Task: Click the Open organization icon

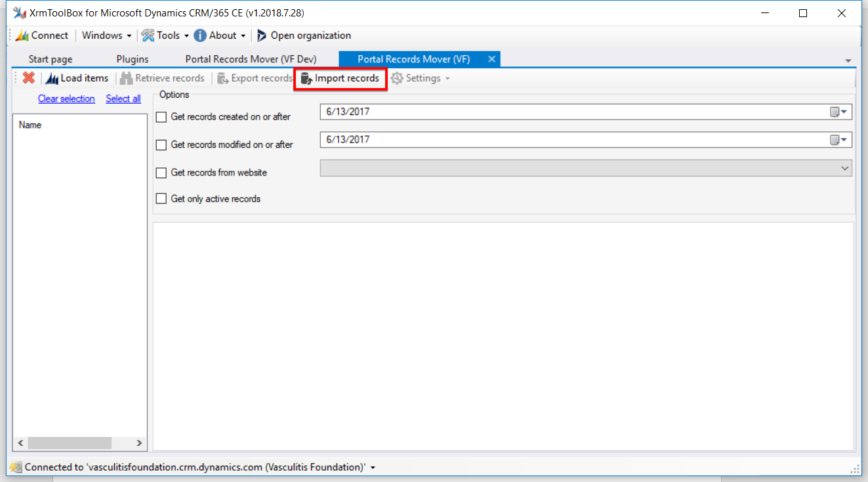Action: 262,35
